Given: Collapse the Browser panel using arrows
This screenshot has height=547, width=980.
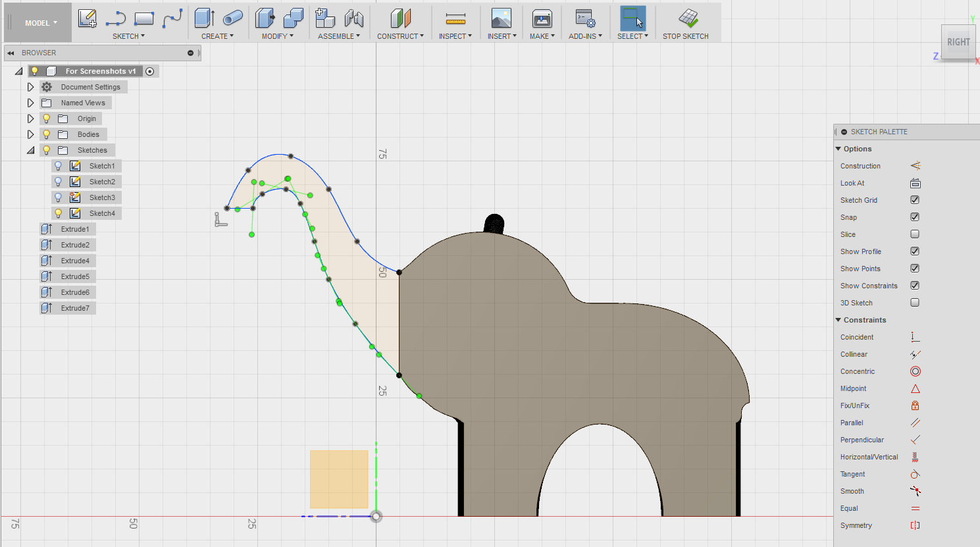Looking at the screenshot, I should pos(11,53).
